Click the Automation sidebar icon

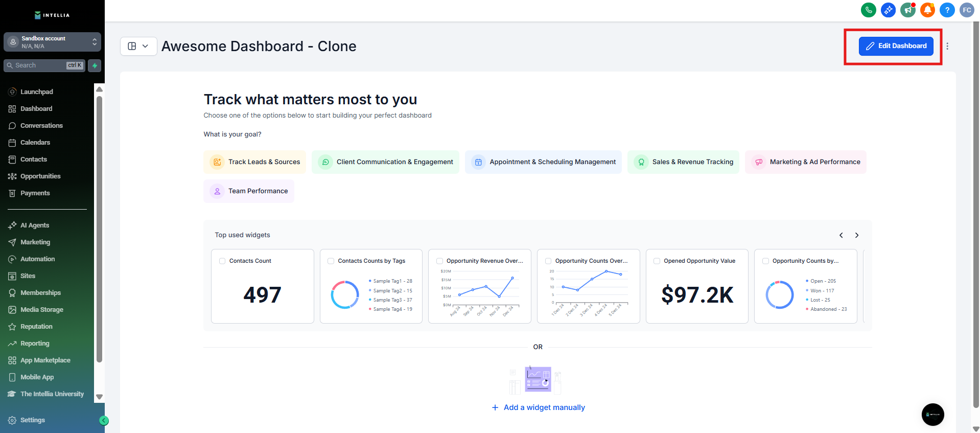pos(12,259)
